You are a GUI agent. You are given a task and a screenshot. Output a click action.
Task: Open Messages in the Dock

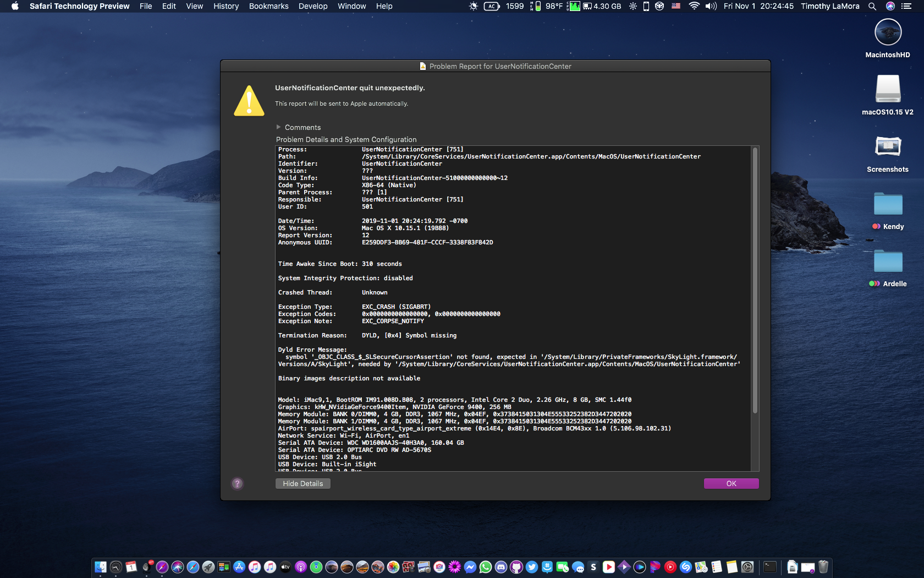click(x=577, y=567)
